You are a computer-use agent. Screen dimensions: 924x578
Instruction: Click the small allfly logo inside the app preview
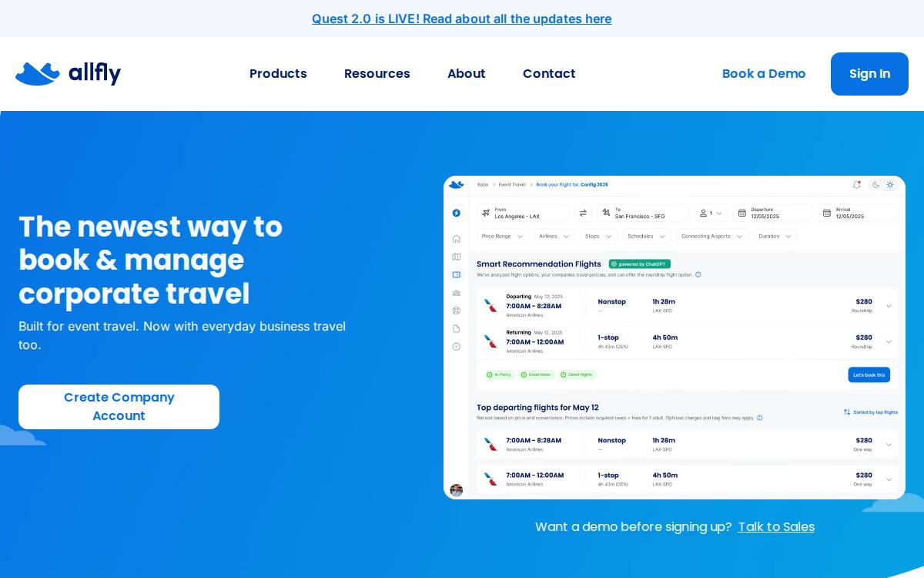[x=457, y=184]
